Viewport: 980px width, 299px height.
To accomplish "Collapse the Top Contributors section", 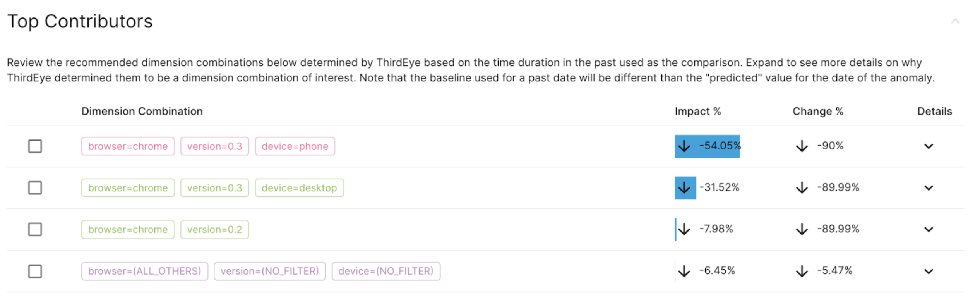I will 955,21.
